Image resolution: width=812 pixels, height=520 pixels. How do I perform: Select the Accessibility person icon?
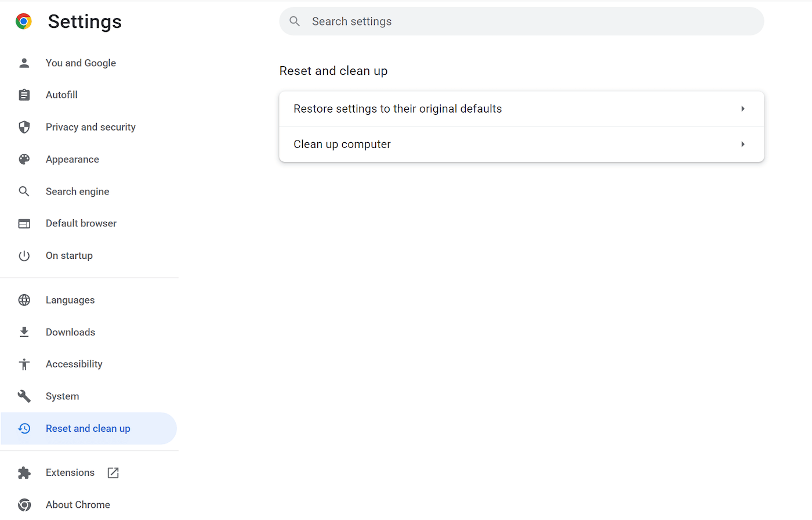(x=24, y=364)
